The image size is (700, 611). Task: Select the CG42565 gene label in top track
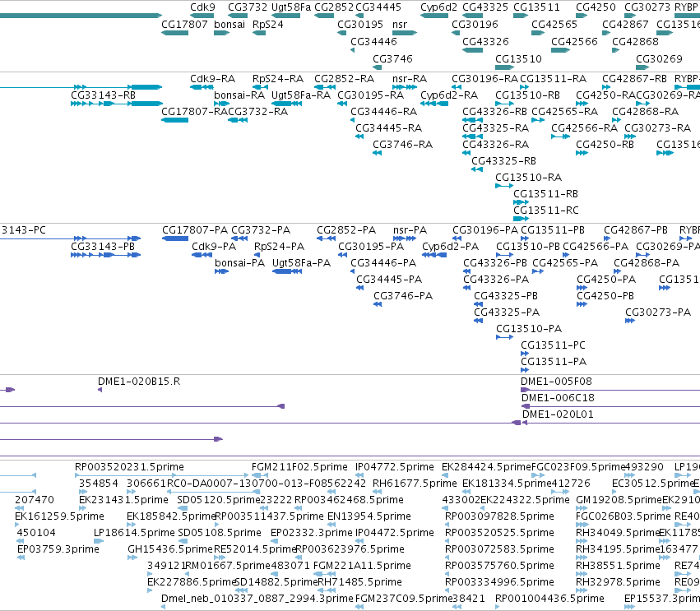(554, 25)
